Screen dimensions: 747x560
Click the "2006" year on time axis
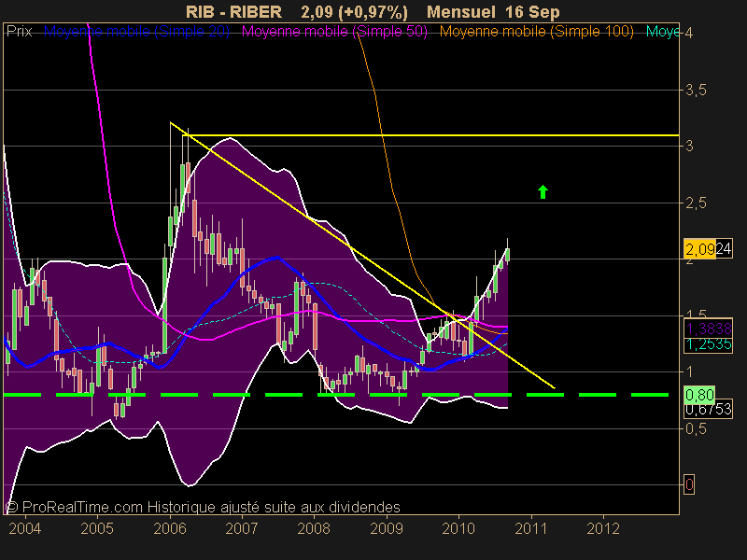click(170, 528)
